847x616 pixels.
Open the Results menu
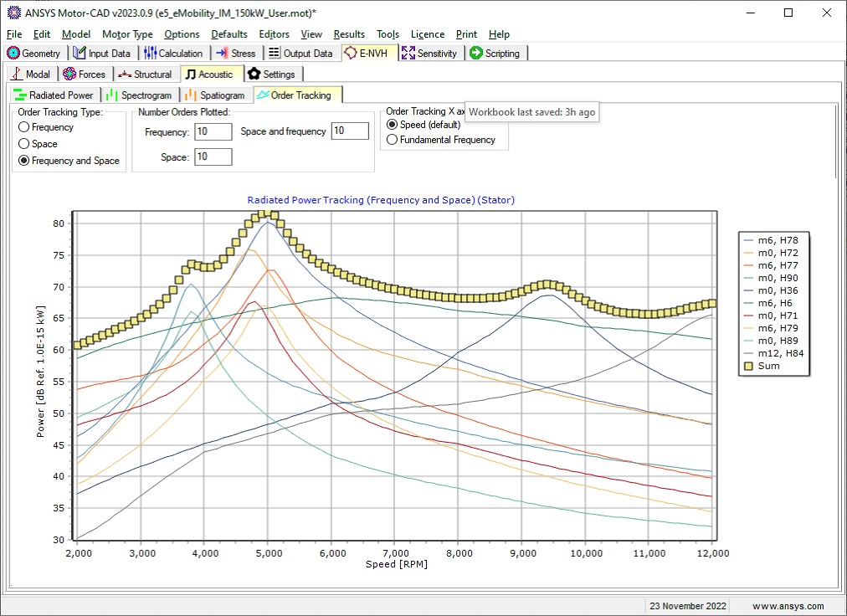[349, 34]
